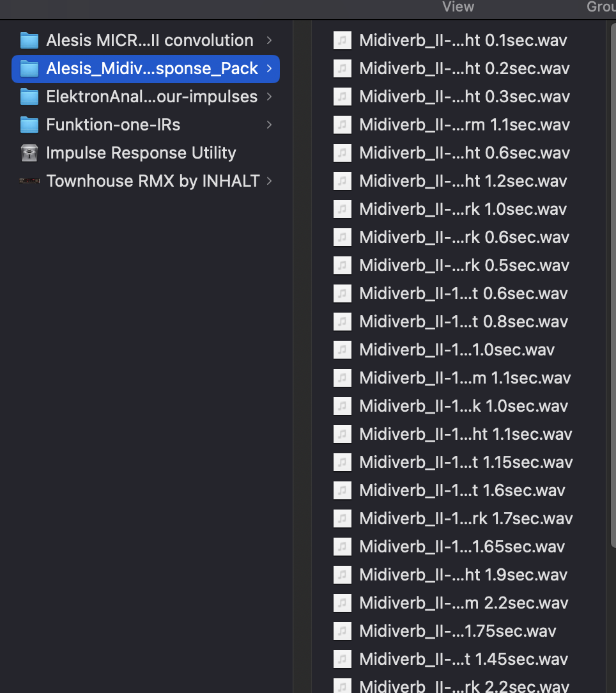The height and width of the screenshot is (693, 616).
Task: Click audio file icon for 1...t 0.6sec.wav
Action: click(x=342, y=293)
